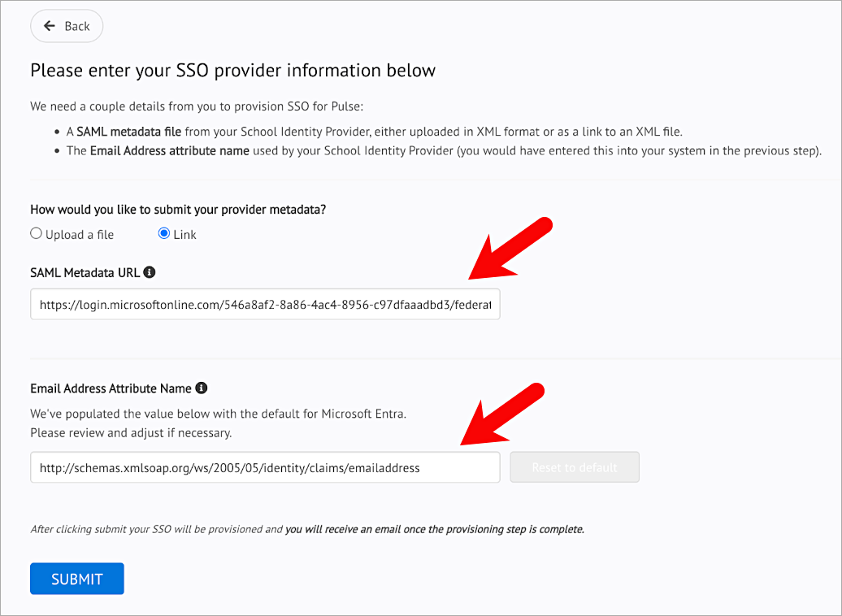This screenshot has height=616, width=842.
Task: Choose the "Link" metadata submission option
Action: [163, 234]
